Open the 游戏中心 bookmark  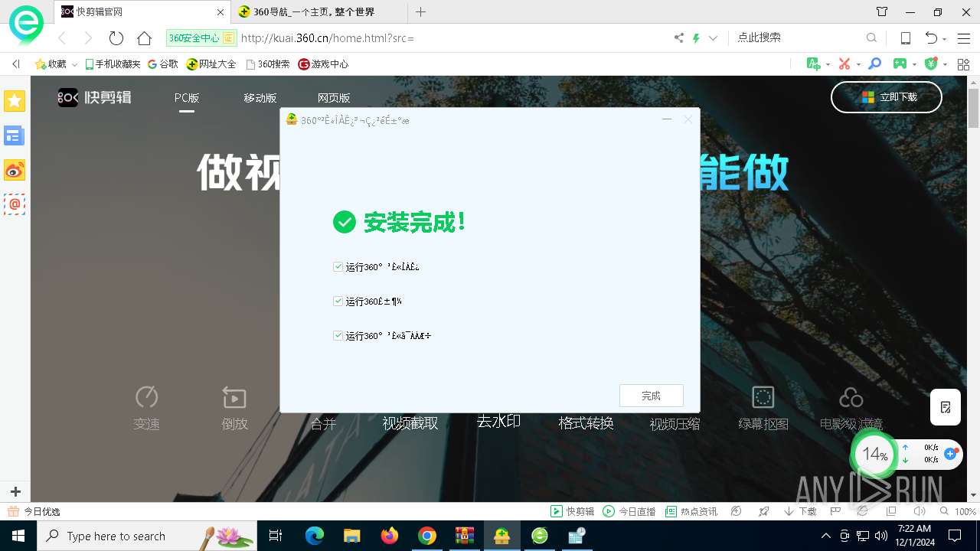coord(323,64)
